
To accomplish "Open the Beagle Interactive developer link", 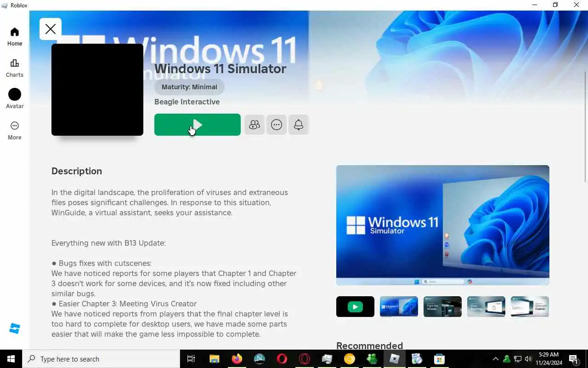I will pyautogui.click(x=187, y=102).
